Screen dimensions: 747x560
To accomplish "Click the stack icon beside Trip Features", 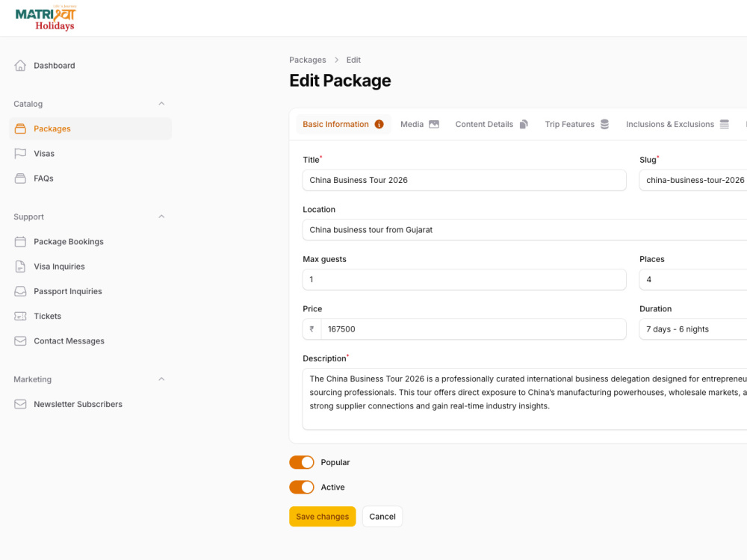I will 604,124.
